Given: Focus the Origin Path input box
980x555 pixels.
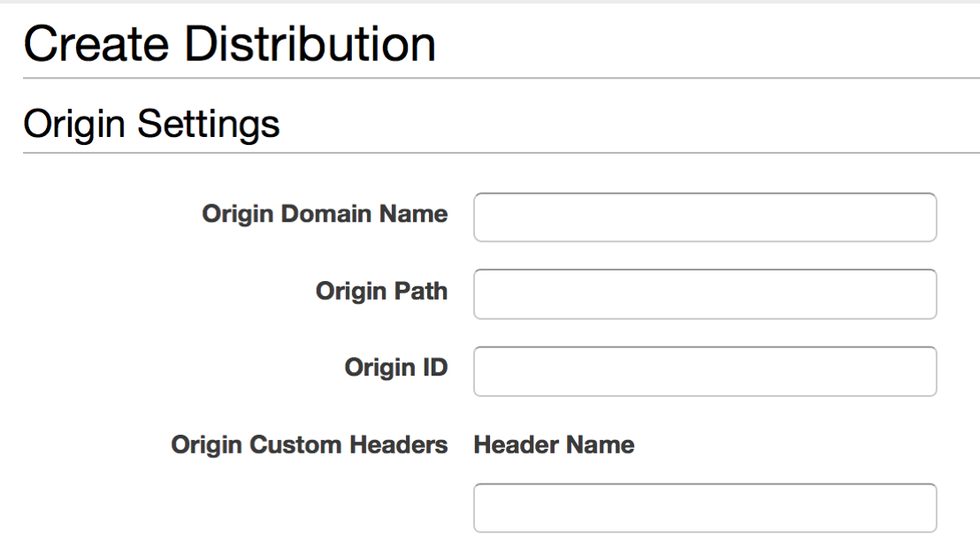Looking at the screenshot, I should [x=705, y=294].
